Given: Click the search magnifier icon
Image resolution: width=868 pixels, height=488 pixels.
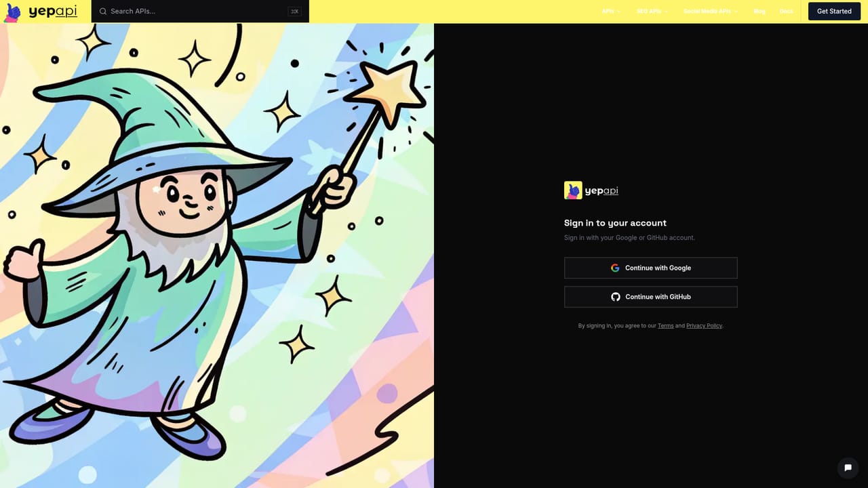Looking at the screenshot, I should pyautogui.click(x=103, y=12).
